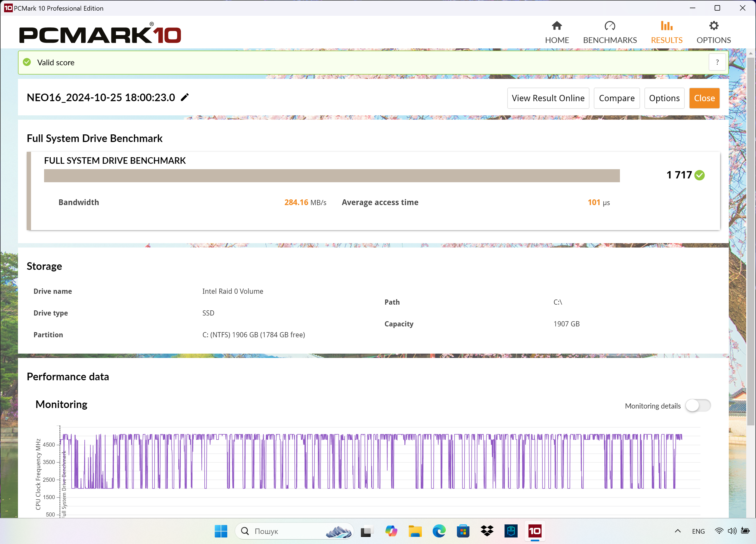Open the Compare dialog

pyautogui.click(x=617, y=98)
